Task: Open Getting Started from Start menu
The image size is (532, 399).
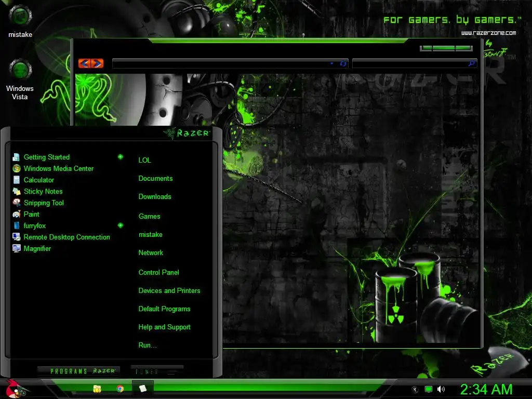Action: pos(46,157)
